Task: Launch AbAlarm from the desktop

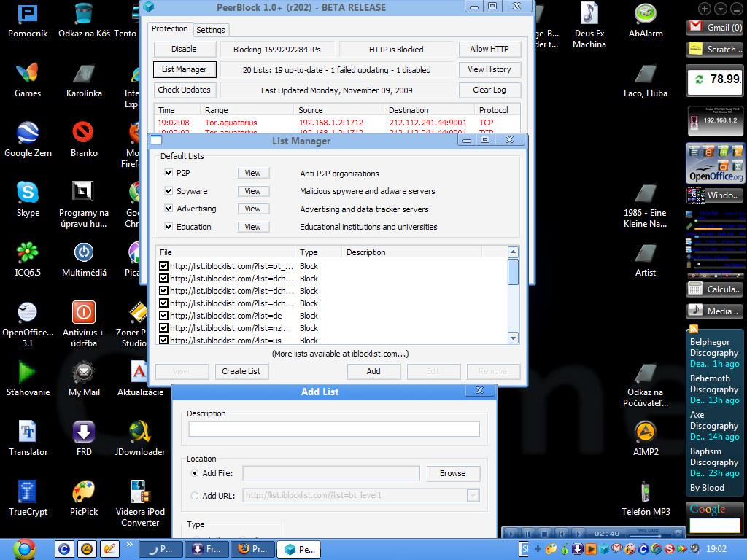Action: [x=646, y=20]
